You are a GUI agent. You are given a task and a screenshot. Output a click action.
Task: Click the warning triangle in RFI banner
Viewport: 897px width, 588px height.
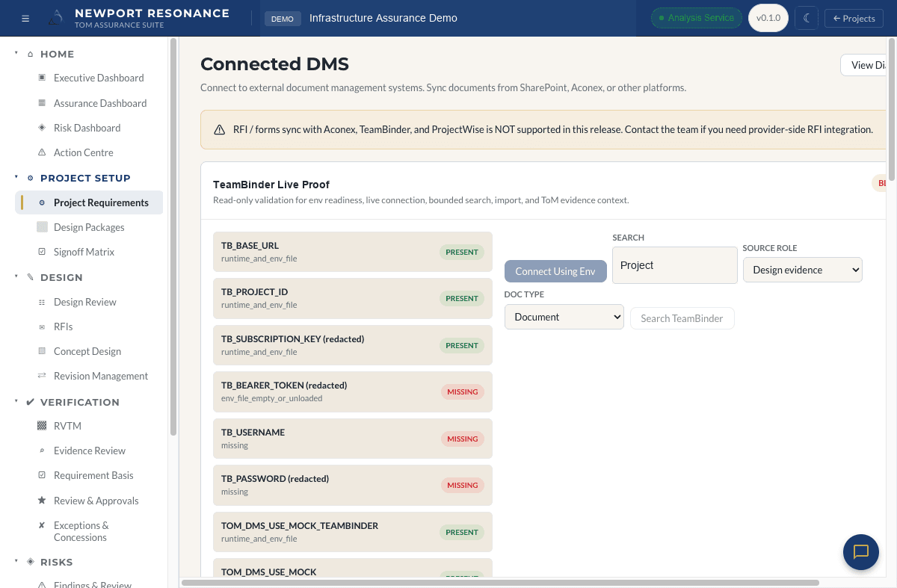pos(219,130)
